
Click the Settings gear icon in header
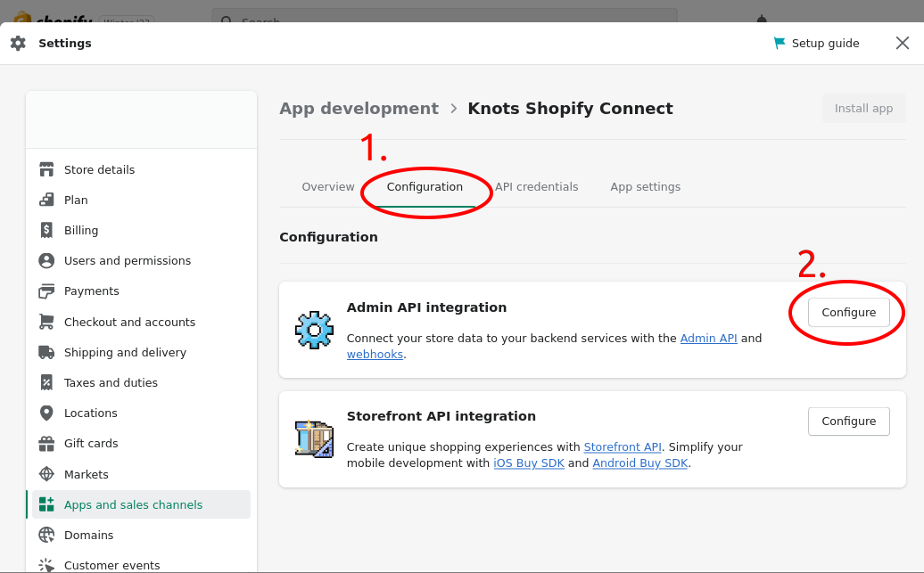pos(18,43)
